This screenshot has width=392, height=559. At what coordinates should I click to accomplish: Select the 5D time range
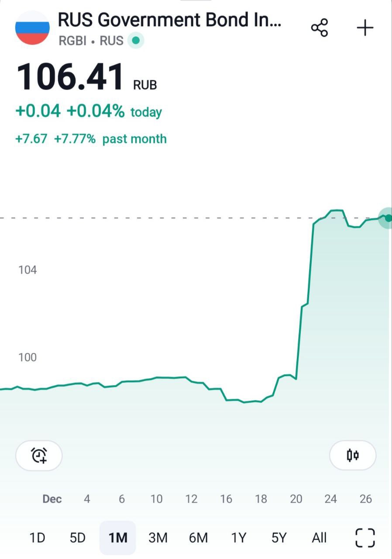click(78, 538)
